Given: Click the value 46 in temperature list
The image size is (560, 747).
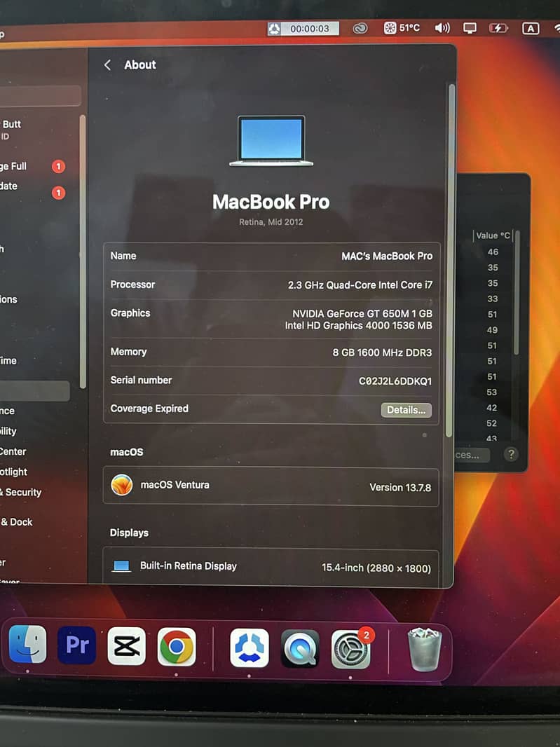Looking at the screenshot, I should point(493,252).
